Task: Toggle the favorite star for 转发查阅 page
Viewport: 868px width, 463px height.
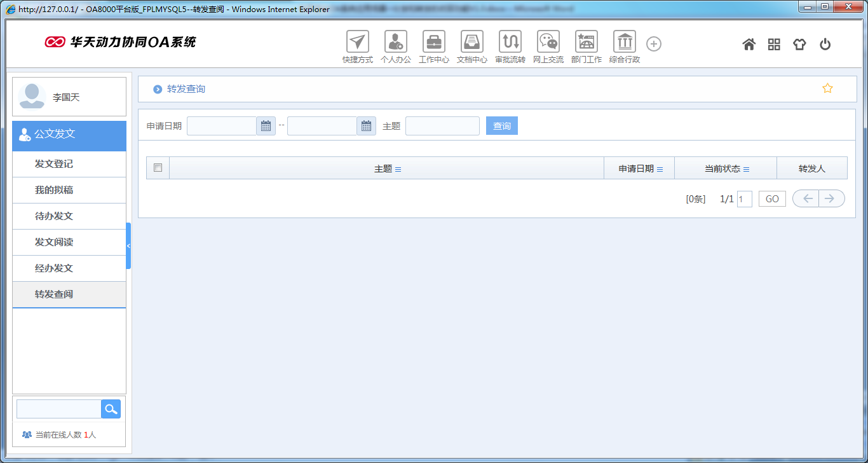Action: point(827,88)
